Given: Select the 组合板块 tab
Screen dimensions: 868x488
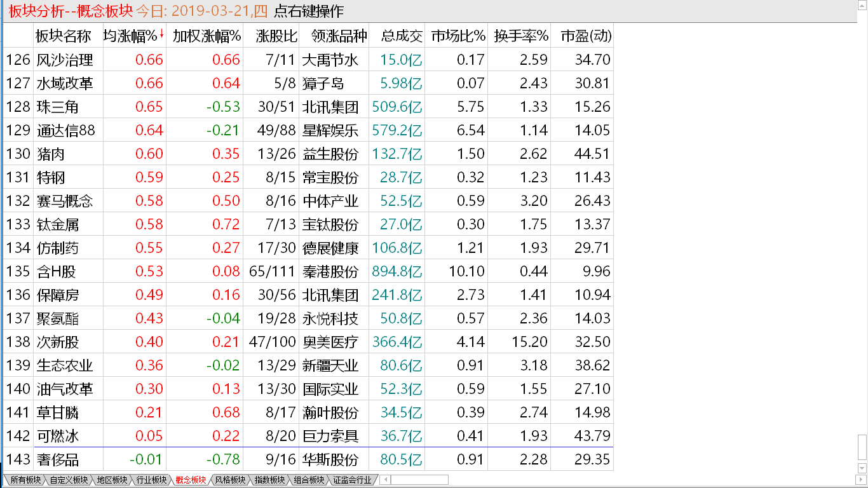Looking at the screenshot, I should pos(309,480).
